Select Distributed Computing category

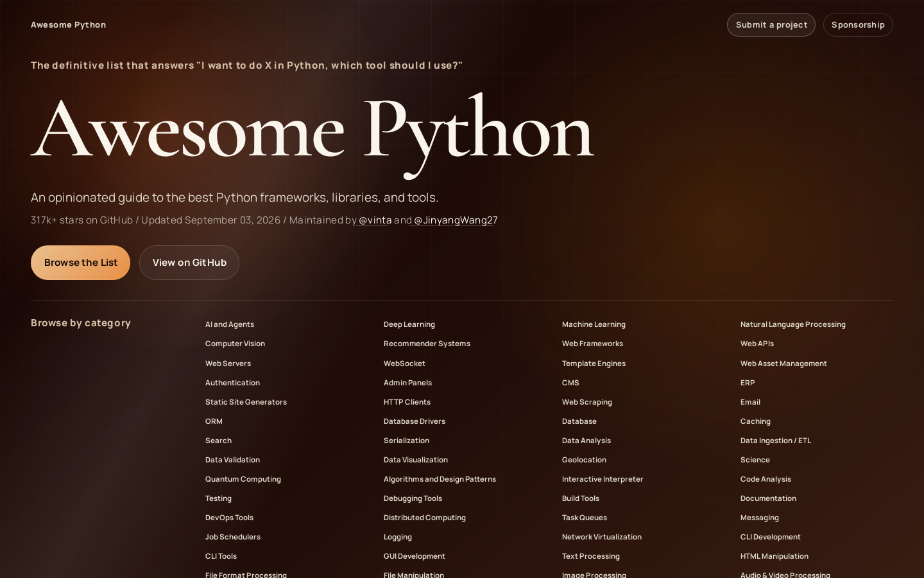[425, 518]
